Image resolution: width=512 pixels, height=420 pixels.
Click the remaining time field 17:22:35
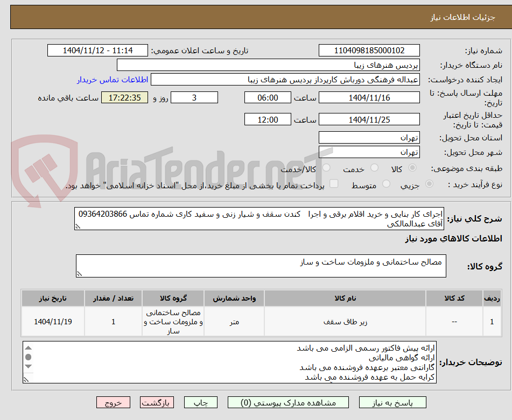[124, 97]
